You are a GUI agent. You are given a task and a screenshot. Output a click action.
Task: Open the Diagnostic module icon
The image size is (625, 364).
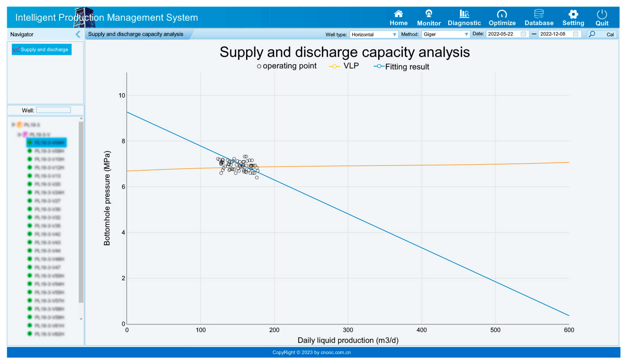pyautogui.click(x=464, y=14)
